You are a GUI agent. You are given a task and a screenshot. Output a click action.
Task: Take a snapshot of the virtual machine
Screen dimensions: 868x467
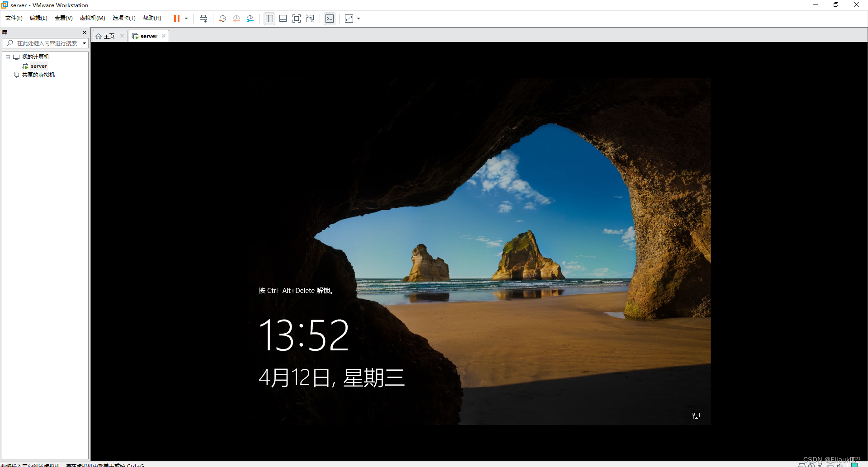tap(223, 19)
